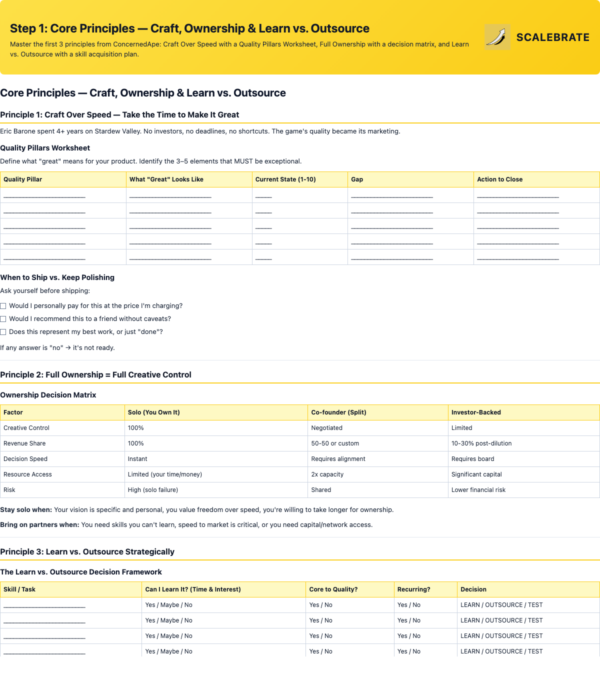Click the 'Bring on partners when:' bold label
The image size is (600, 700).
click(x=39, y=525)
